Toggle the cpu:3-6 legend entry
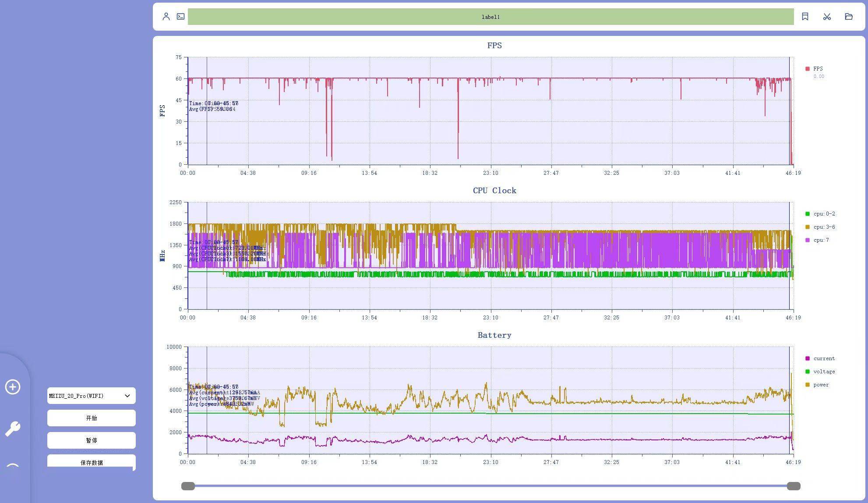 pos(820,227)
